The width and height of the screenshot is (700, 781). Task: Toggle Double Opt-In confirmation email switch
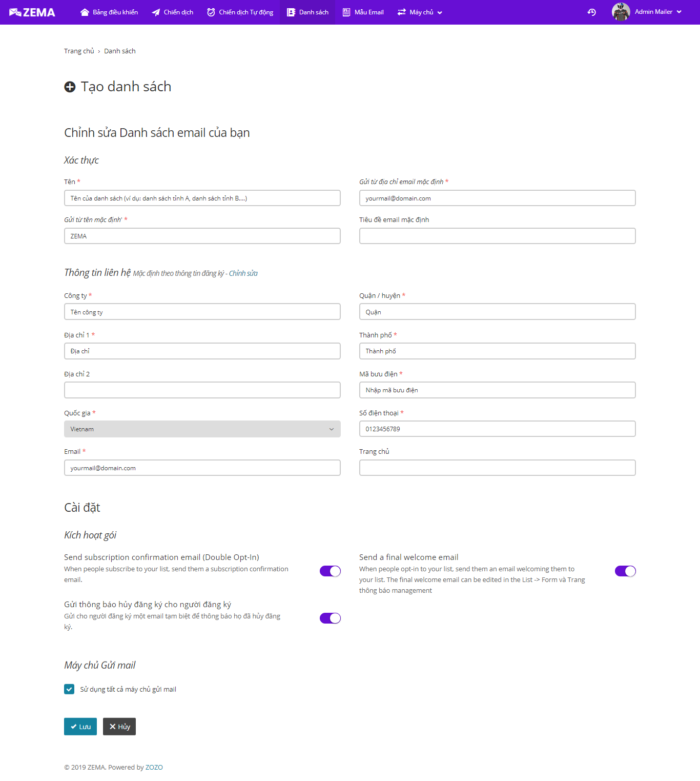(330, 571)
